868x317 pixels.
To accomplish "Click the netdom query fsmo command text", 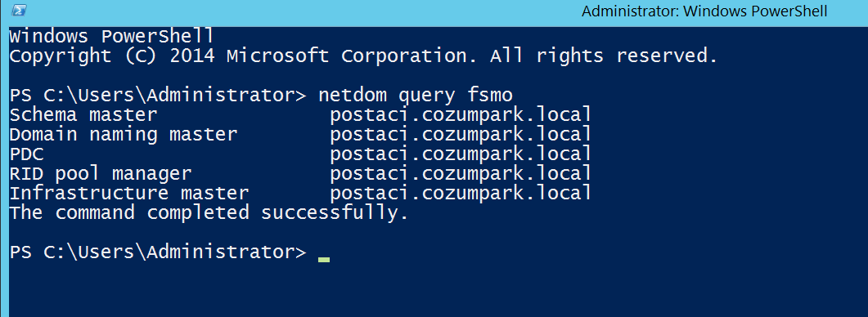I will click(x=416, y=96).
